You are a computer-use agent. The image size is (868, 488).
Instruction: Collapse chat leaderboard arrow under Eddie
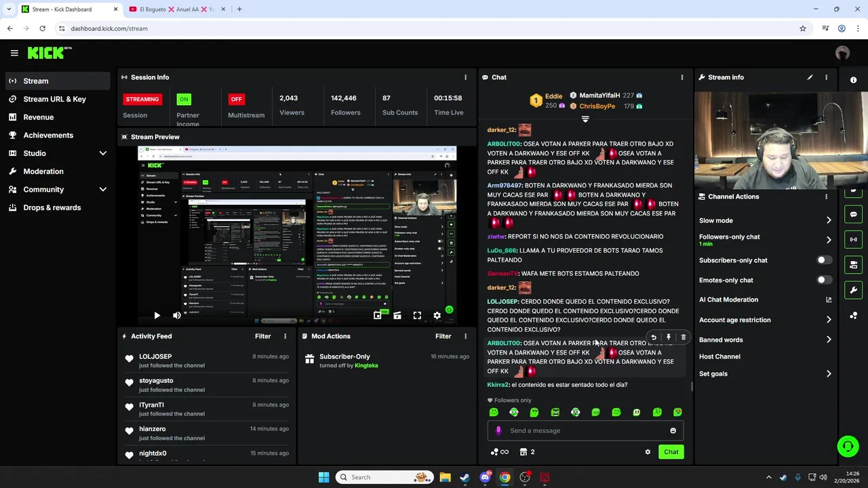[585, 119]
